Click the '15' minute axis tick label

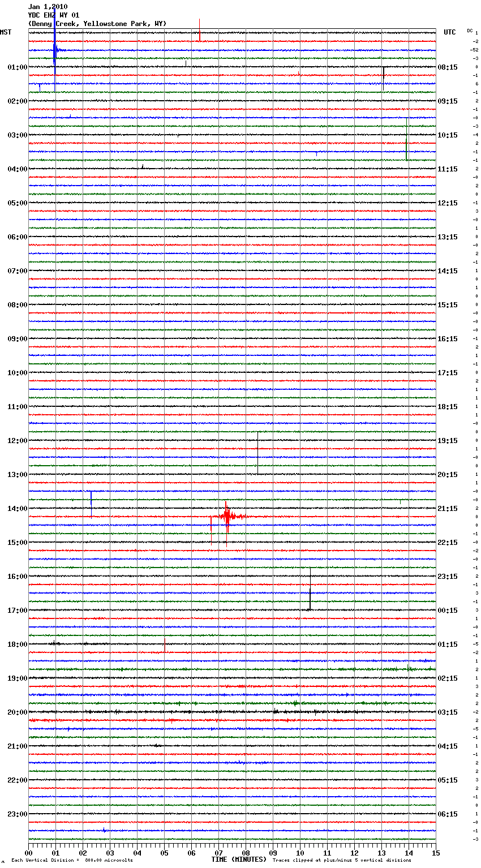point(436,853)
